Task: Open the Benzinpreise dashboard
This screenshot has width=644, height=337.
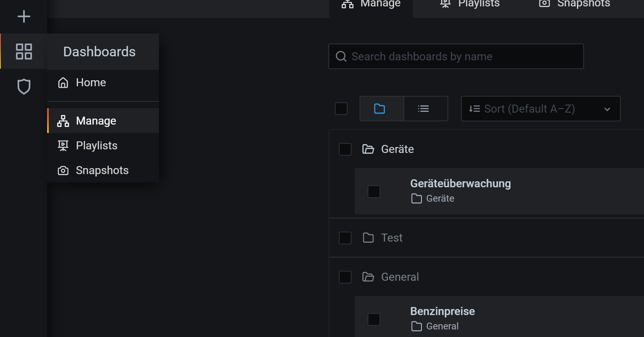Action: (442, 311)
